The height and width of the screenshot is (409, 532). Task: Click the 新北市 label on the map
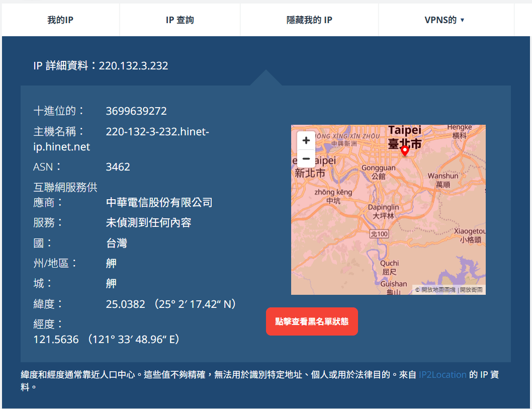coord(310,173)
